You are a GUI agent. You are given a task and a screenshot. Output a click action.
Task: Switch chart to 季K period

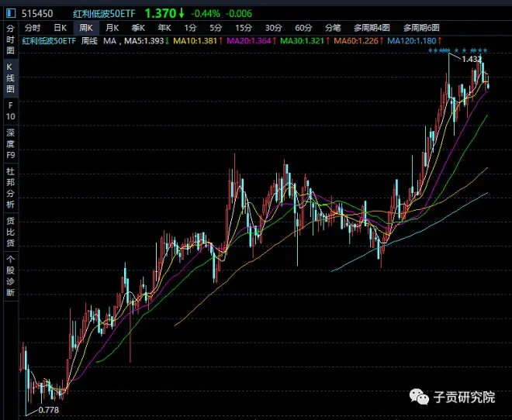pyautogui.click(x=138, y=27)
